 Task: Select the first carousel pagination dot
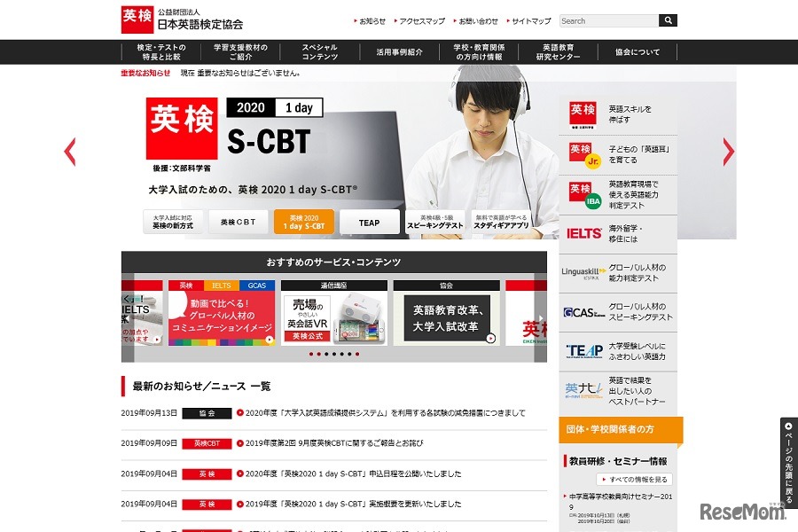click(311, 354)
